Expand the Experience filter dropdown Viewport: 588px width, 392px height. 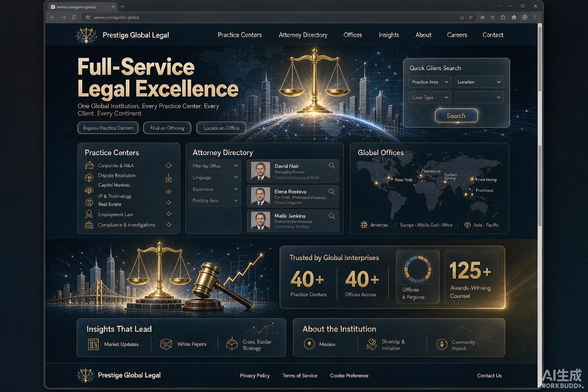(215, 189)
